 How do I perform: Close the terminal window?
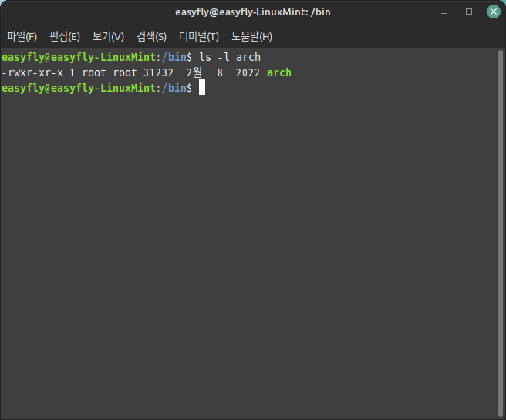tap(494, 12)
